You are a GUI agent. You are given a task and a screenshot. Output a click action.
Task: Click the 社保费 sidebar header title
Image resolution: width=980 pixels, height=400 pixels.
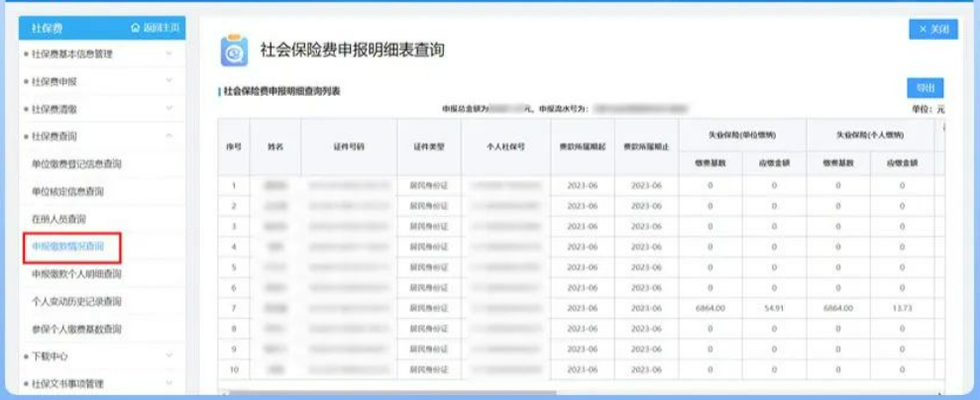pos(48,28)
